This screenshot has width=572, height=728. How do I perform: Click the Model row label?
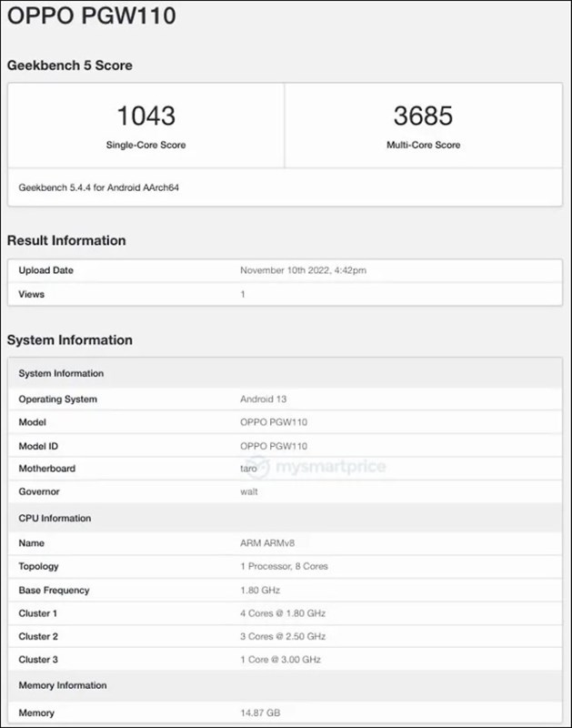(x=33, y=422)
